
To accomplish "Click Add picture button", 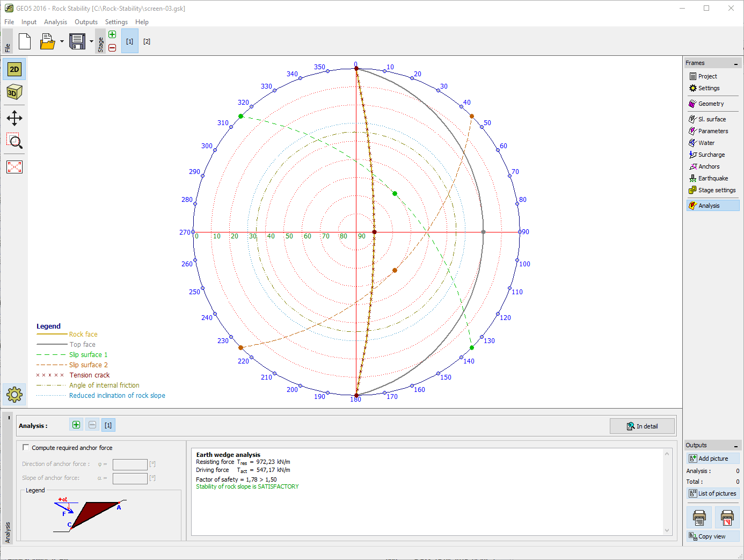I will [712, 459].
